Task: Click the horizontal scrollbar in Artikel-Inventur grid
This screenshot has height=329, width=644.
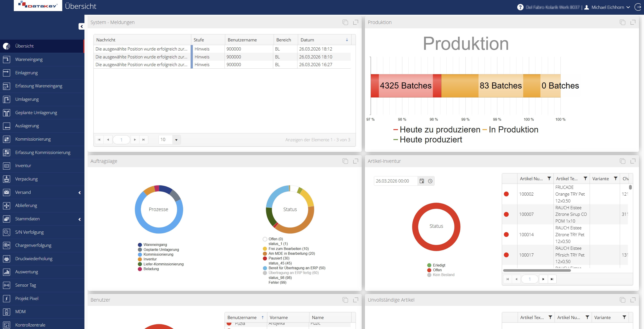Action: [537, 270]
